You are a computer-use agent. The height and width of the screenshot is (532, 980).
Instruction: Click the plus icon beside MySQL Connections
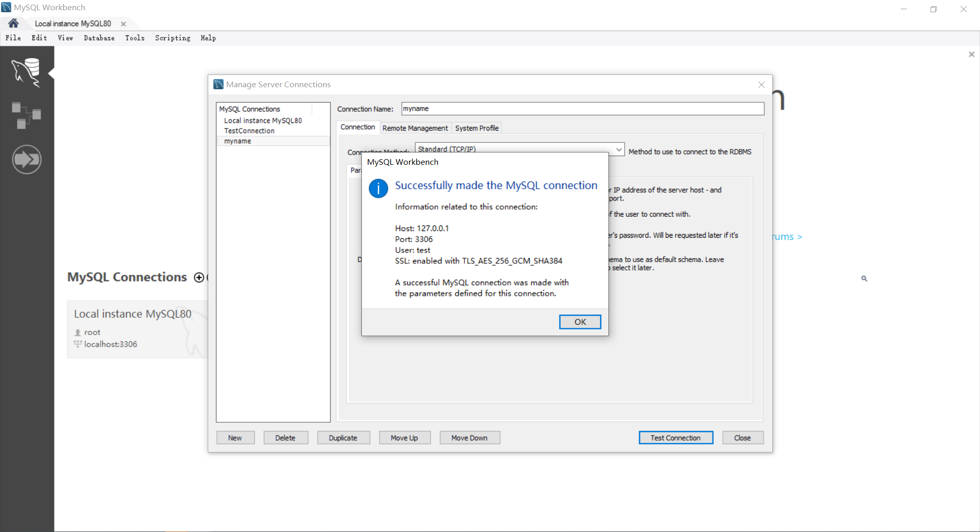(x=199, y=277)
